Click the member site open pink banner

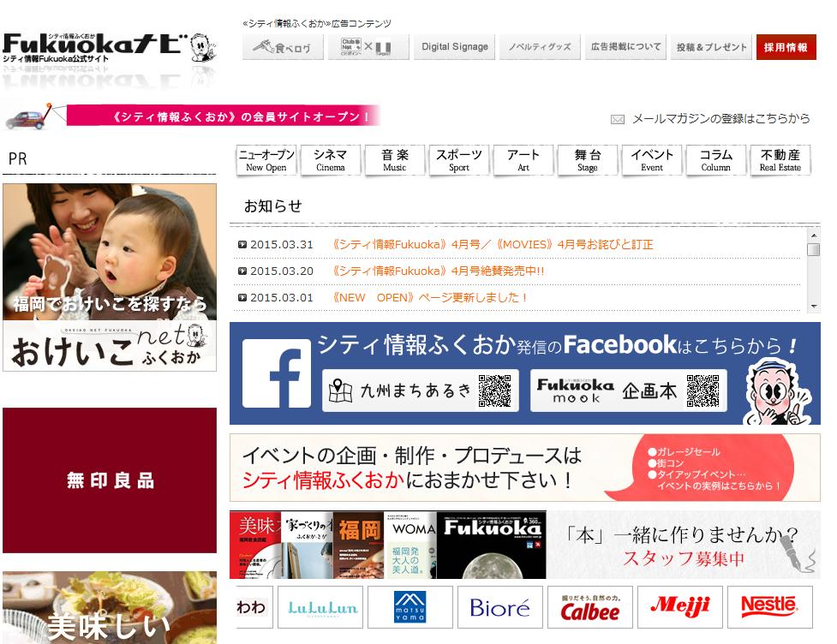click(223, 116)
